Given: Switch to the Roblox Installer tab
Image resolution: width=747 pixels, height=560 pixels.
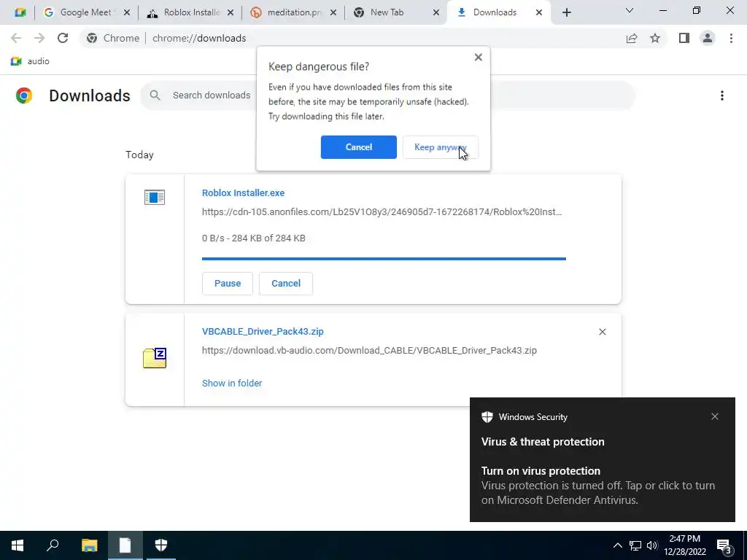Looking at the screenshot, I should (191, 12).
